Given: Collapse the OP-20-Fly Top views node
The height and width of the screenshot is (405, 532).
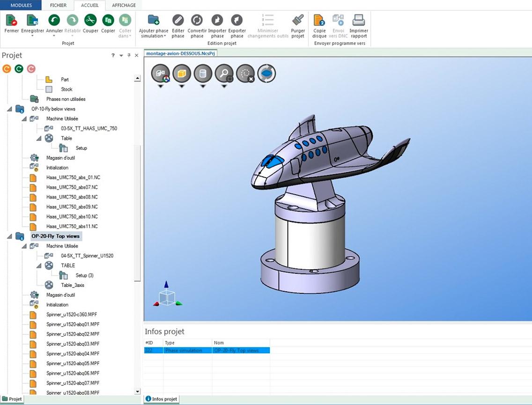Looking at the screenshot, I should click(x=10, y=236).
